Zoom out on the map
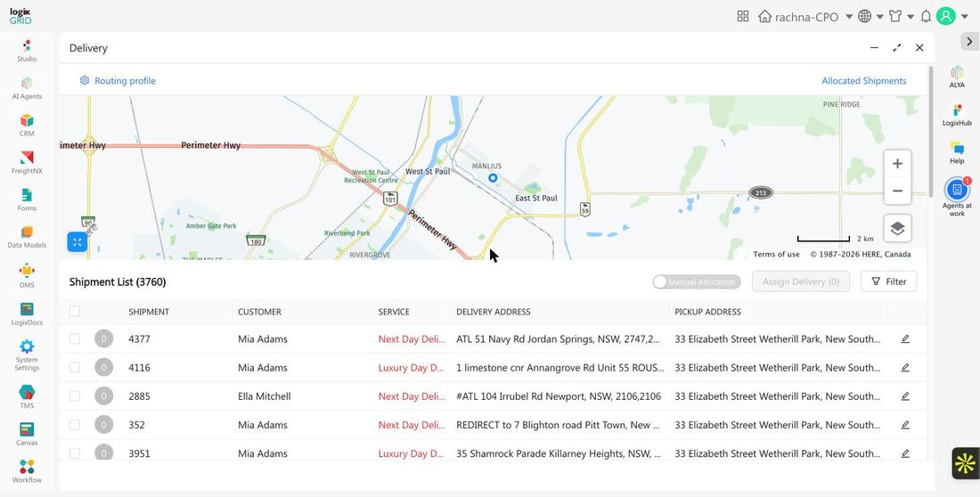 pyautogui.click(x=897, y=191)
